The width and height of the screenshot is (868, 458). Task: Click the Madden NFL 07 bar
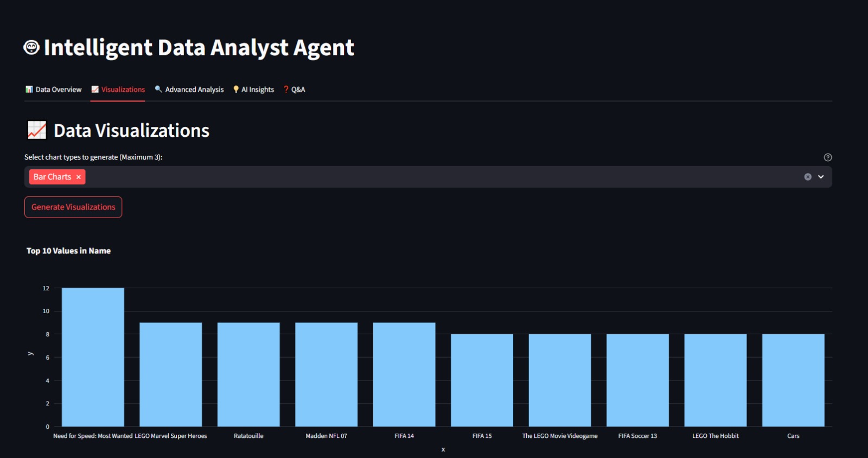[x=327, y=374]
